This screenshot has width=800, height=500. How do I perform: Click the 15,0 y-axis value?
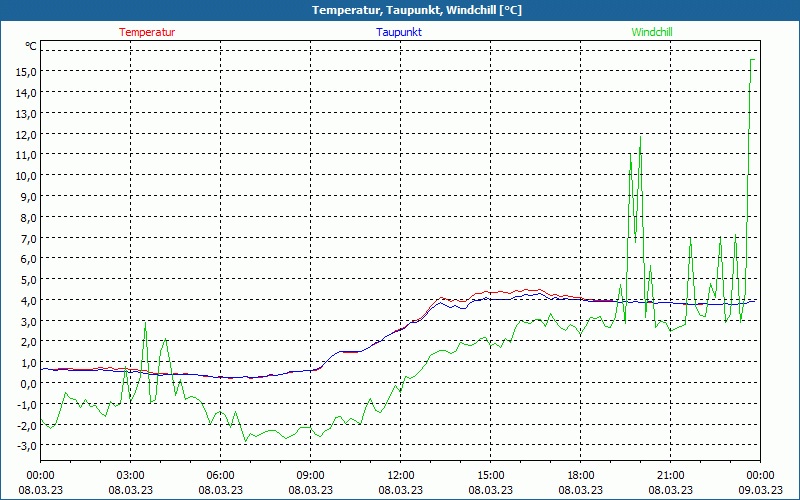pos(26,72)
